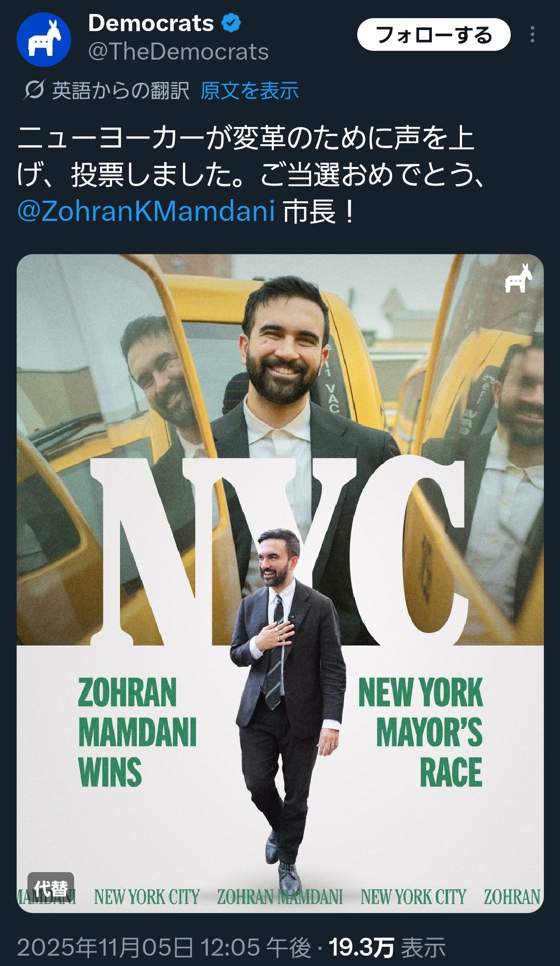
Task: Open the Democrats donkey profile avatar
Action: pyautogui.click(x=44, y=40)
